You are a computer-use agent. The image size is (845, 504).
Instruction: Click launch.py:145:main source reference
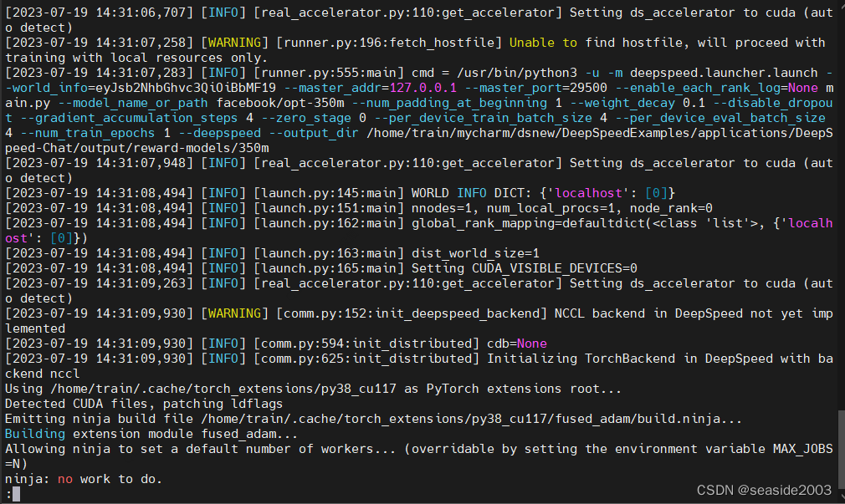[329, 193]
